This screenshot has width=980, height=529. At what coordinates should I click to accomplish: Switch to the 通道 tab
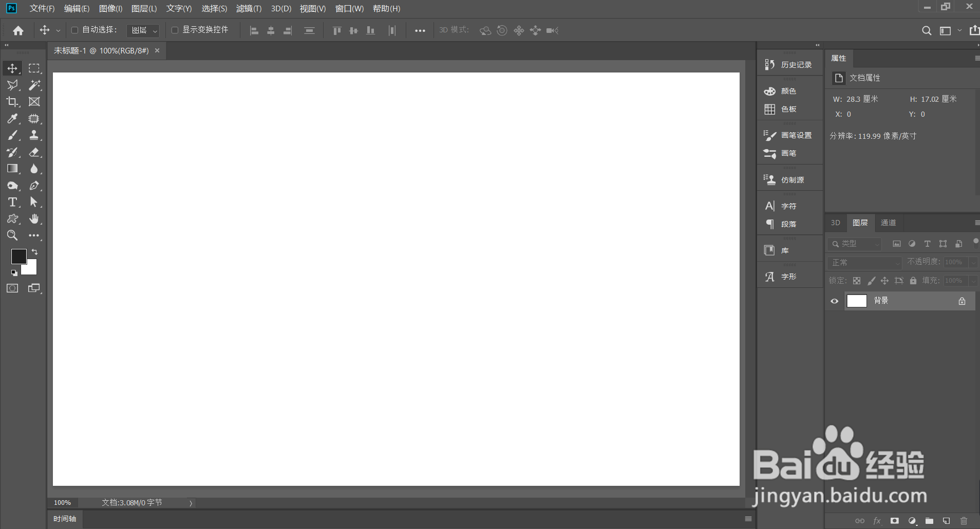pyautogui.click(x=888, y=223)
